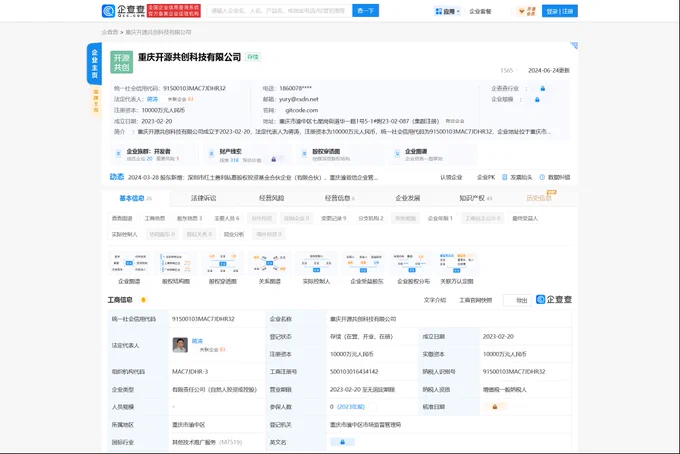Open the 应用 apps dropdown in the header
Viewport: 680px width, 454px height.
point(448,12)
